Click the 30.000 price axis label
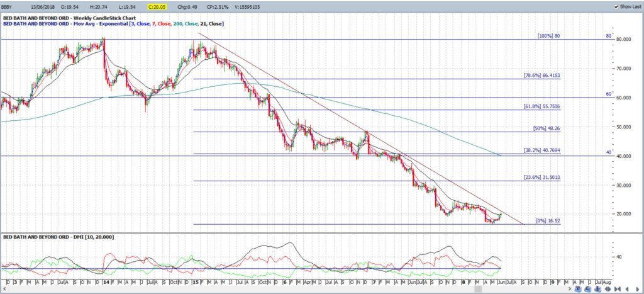The width and height of the screenshot is (644, 294). pyautogui.click(x=623, y=186)
